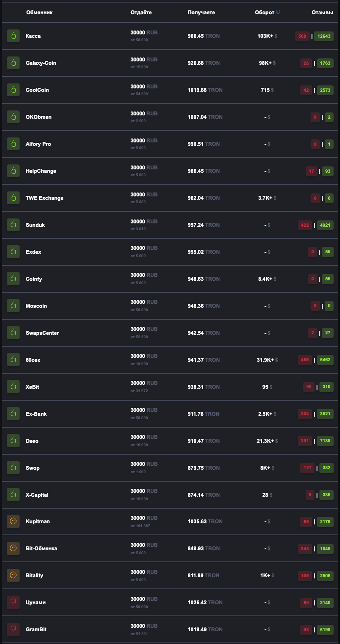Click the neutral face icon next to Bit-Обменка
This screenshot has width=340, height=644.
(x=13, y=548)
